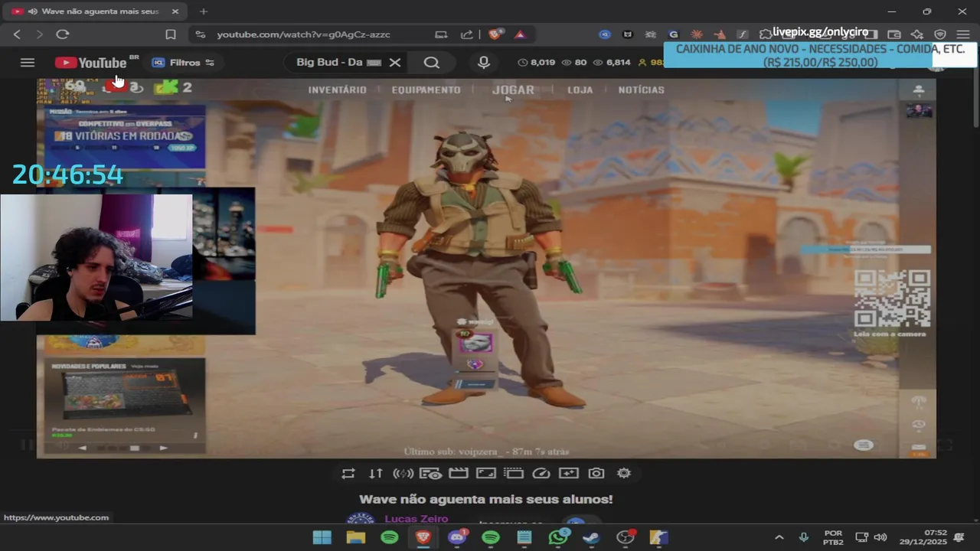Click the video title 'Wave não aguenta mais seus alunos!'

pyautogui.click(x=486, y=499)
